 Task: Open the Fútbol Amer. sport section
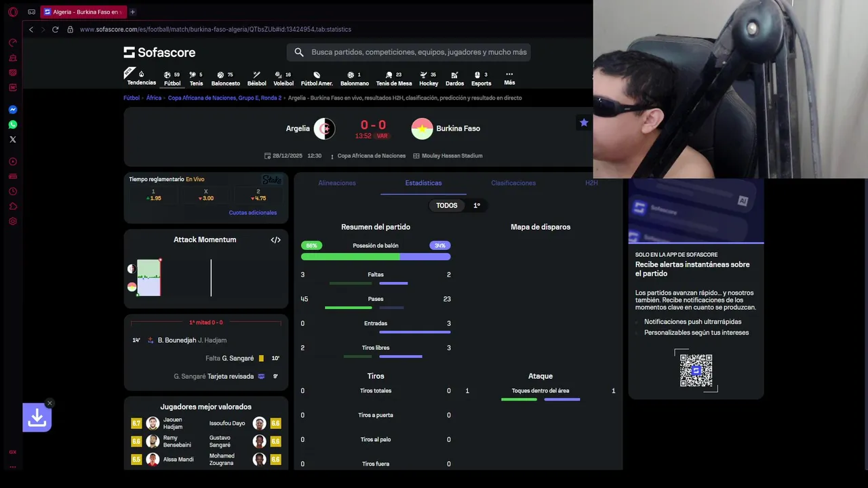(317, 79)
